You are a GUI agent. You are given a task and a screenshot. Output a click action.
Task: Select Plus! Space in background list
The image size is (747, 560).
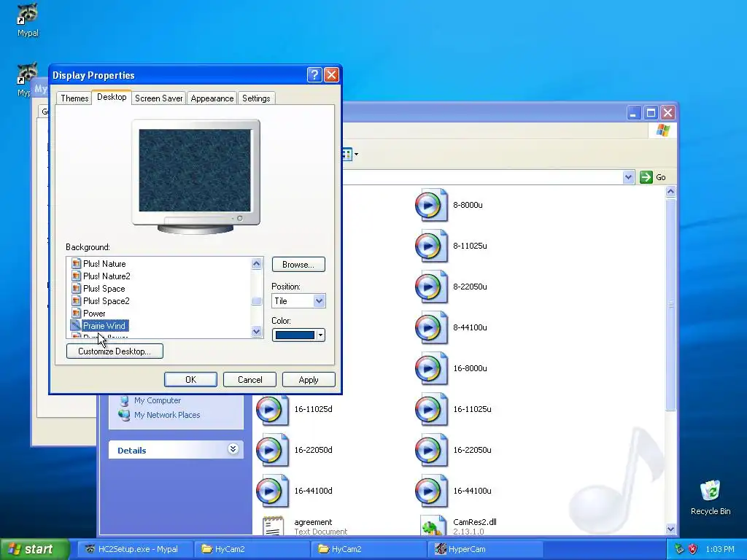pos(104,289)
